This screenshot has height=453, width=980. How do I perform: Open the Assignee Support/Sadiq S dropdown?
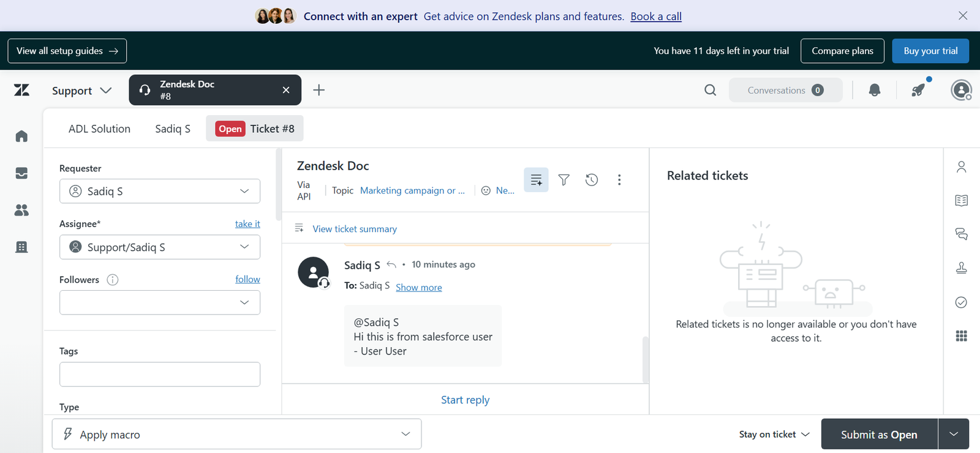pyautogui.click(x=160, y=247)
